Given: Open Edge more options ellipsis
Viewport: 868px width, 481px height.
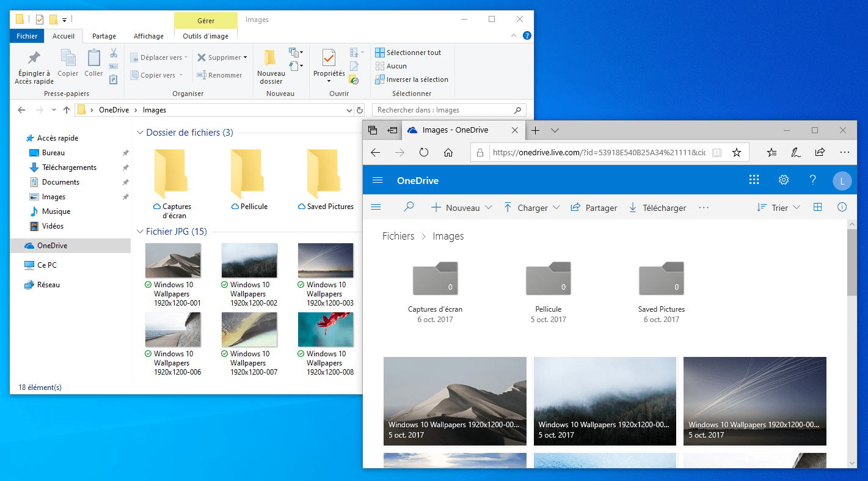Looking at the screenshot, I should [x=845, y=152].
